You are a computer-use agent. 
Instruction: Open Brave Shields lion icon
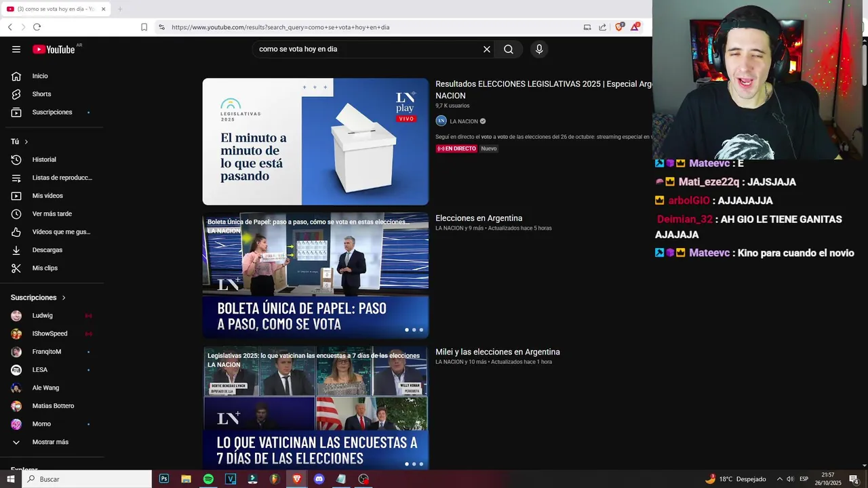619,27
